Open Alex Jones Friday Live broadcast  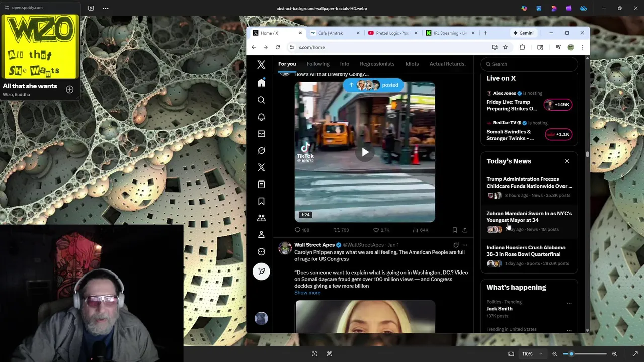tap(529, 101)
